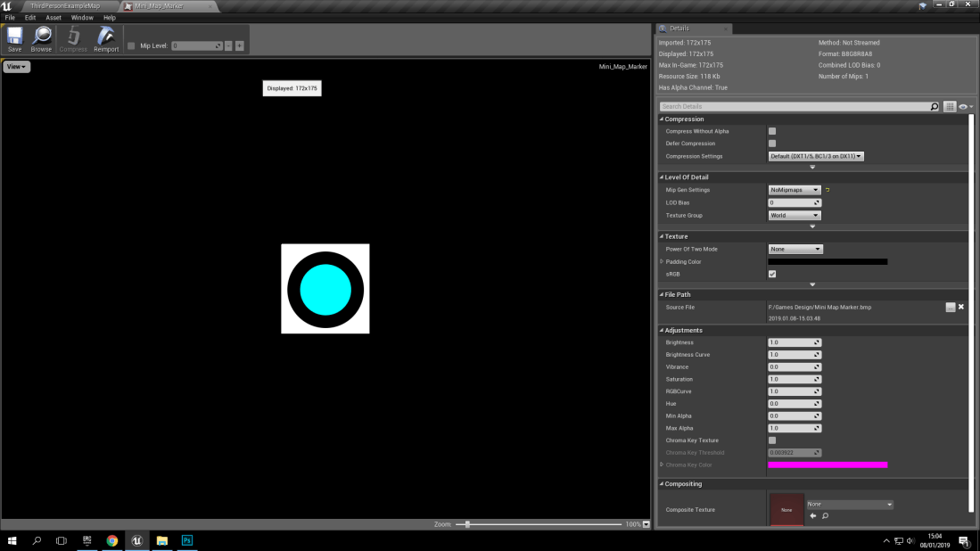Open the Mip Gen Settings dropdown
Screen dimensions: 980x551
[794, 189]
